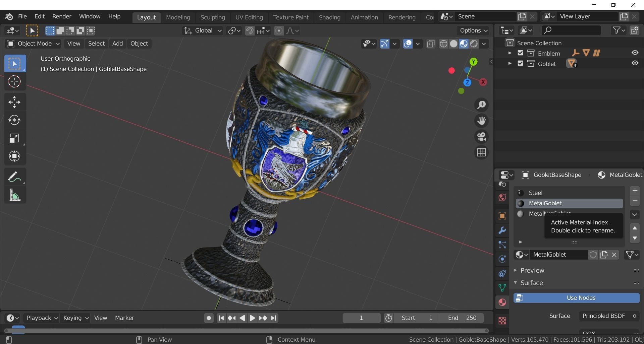Open the Options dropdown

[x=473, y=30]
